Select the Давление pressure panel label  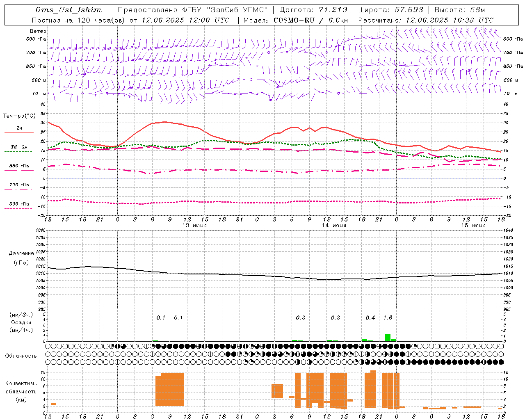pos(21,253)
